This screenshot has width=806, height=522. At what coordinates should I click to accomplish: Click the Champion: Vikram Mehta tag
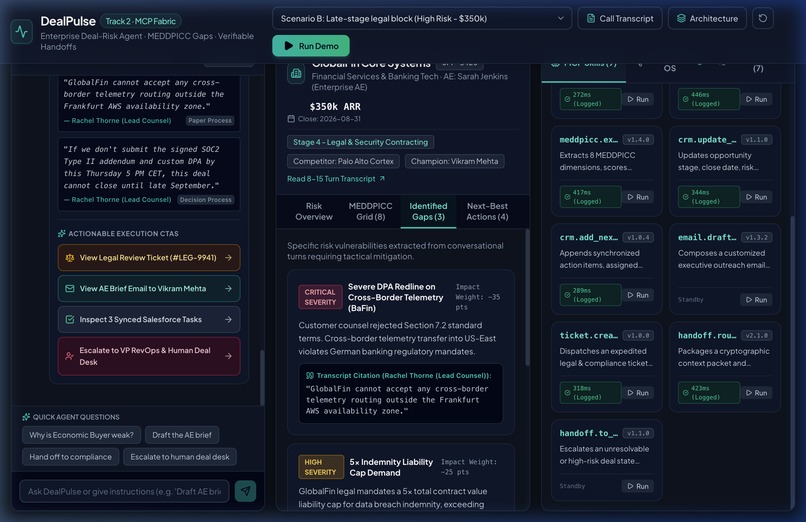point(454,161)
